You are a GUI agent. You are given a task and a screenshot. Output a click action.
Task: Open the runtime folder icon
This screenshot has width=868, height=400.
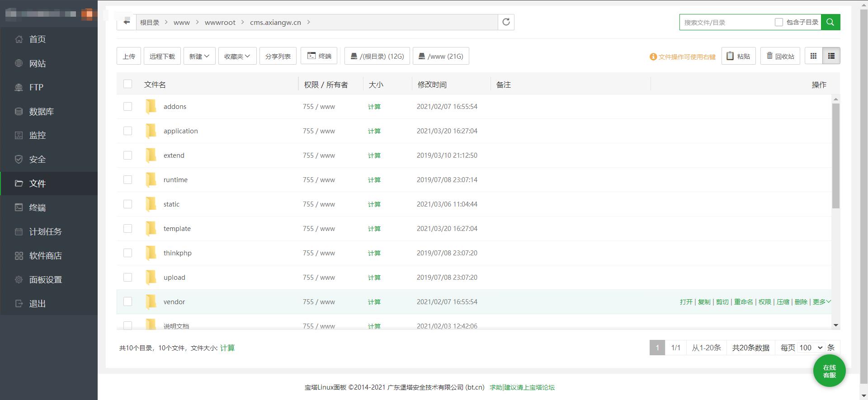pos(151,180)
